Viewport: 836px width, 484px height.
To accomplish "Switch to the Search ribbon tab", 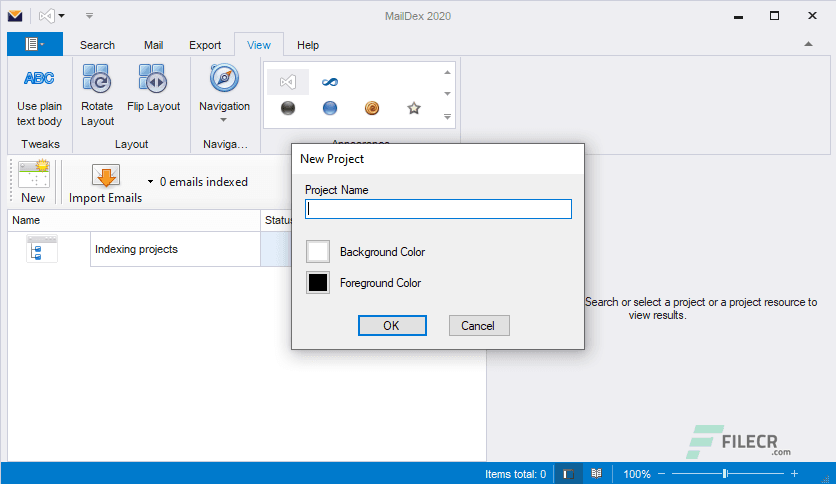I will click(97, 45).
